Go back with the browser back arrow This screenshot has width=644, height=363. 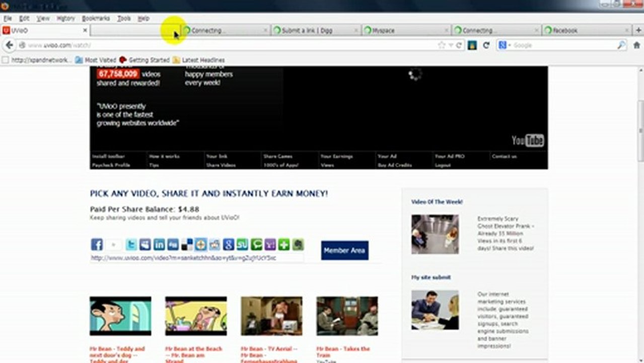coord(9,45)
